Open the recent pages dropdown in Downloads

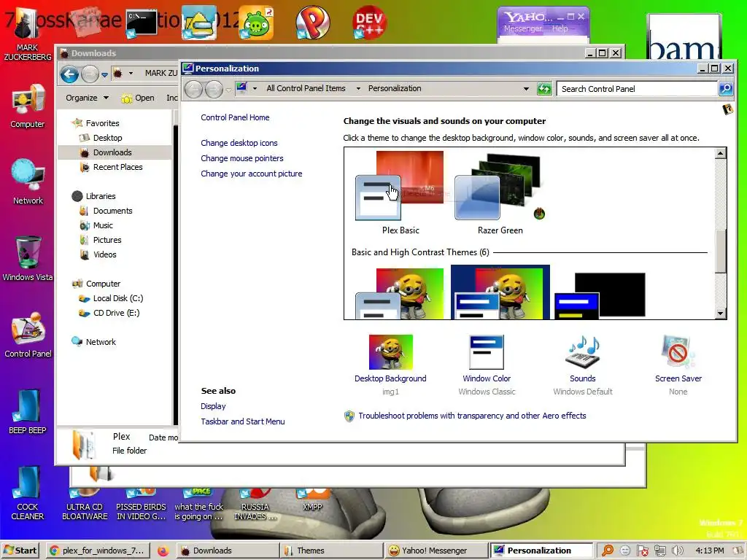[104, 74]
